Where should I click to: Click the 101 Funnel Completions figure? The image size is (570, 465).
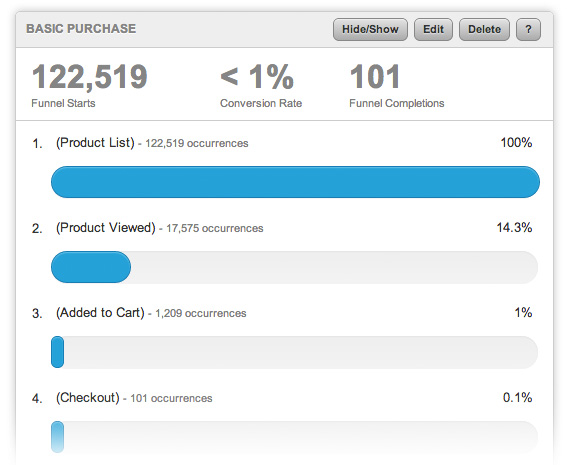(374, 77)
